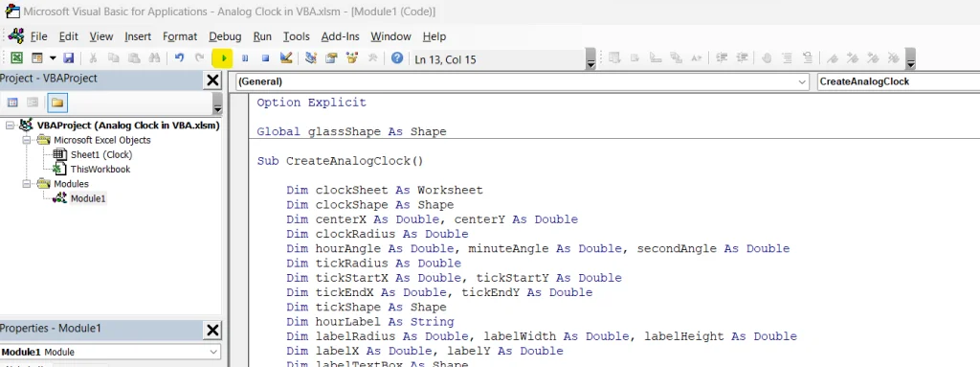Select ThisWorkbook in project tree
The height and width of the screenshot is (367, 980).
pos(100,169)
